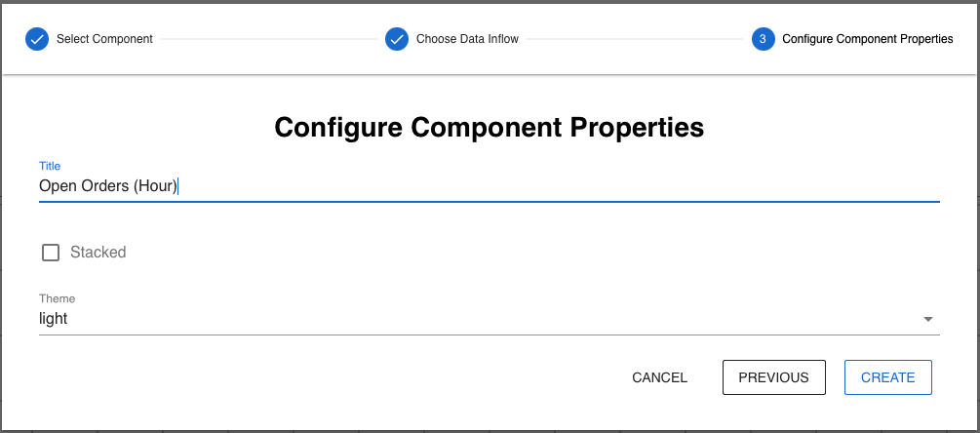Screen dimensions: 980x433
Task: Click the connector line after Choose Data Inflow
Action: tap(635, 39)
